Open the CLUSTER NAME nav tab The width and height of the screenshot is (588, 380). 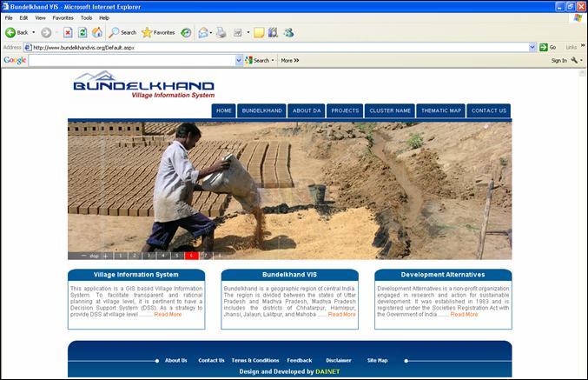390,110
